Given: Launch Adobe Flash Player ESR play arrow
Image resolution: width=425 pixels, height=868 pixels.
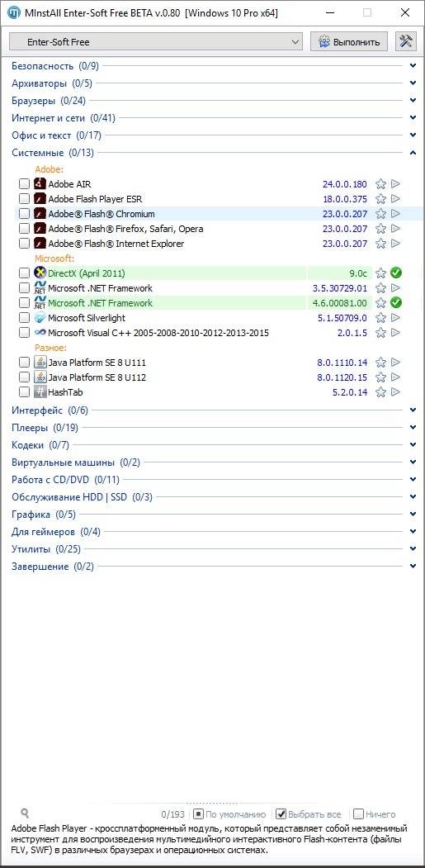Looking at the screenshot, I should pos(395,199).
